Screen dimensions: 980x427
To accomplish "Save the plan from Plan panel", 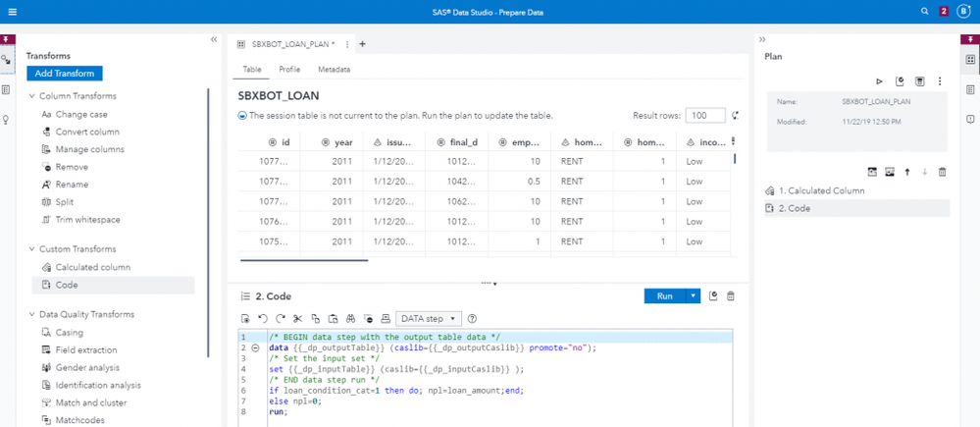I will [919, 81].
